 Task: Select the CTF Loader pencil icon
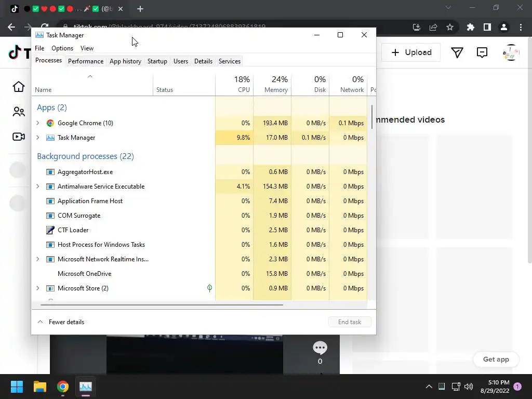(x=50, y=230)
